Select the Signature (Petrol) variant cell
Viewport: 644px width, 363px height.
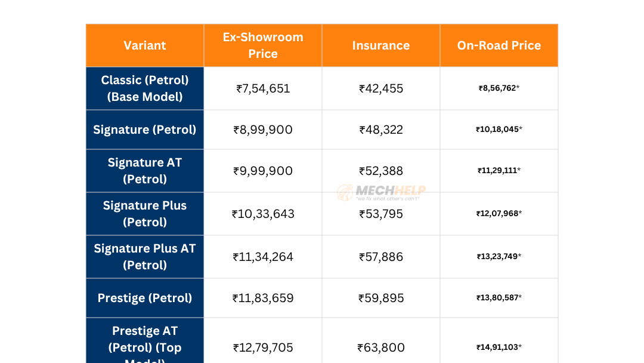pos(145,130)
